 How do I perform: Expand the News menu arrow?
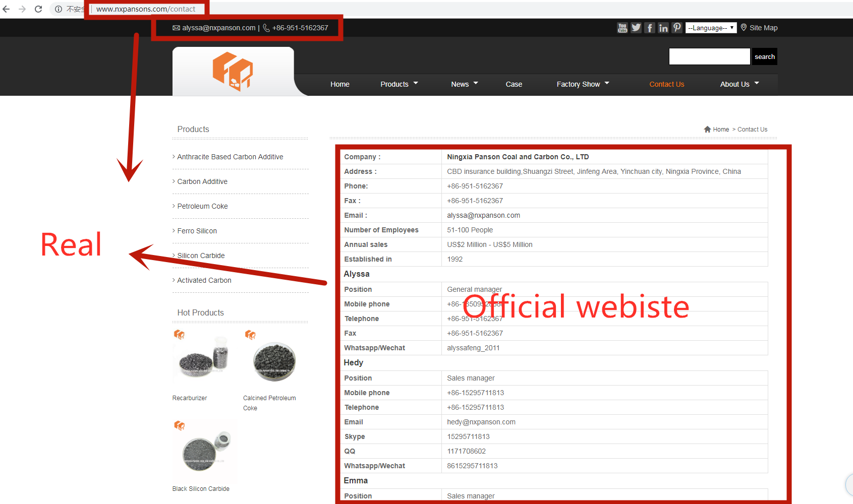tap(476, 83)
